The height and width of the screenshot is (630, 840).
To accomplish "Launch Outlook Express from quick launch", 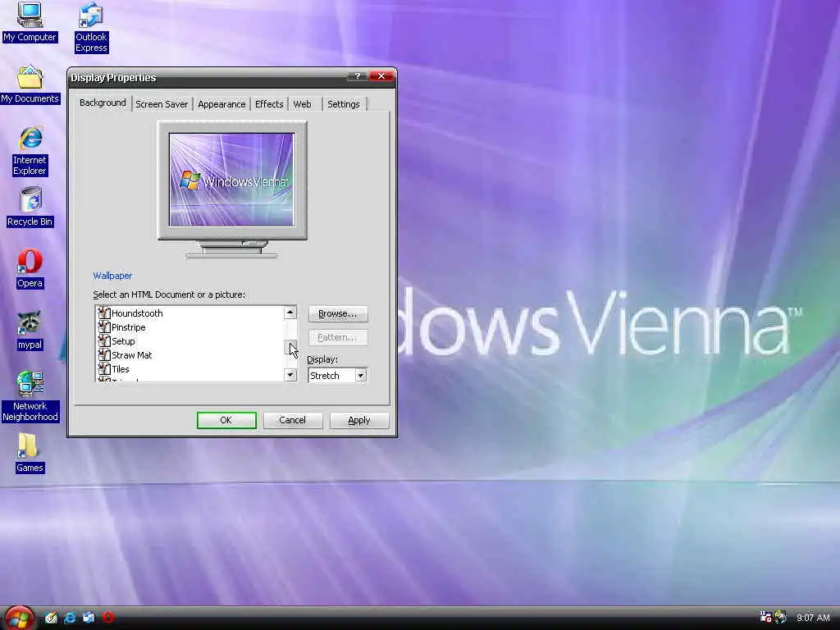I will [x=89, y=618].
